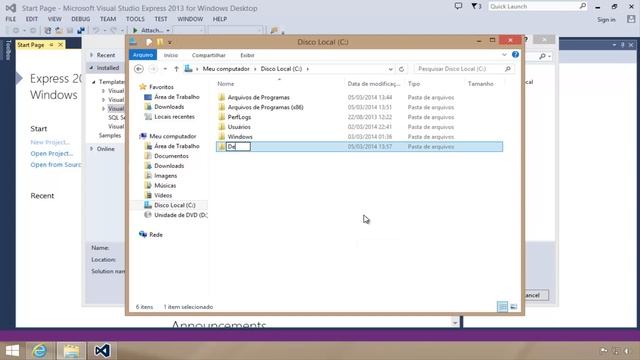Open Internet Explorer from the taskbar
The height and width of the screenshot is (360, 640).
tap(40, 351)
